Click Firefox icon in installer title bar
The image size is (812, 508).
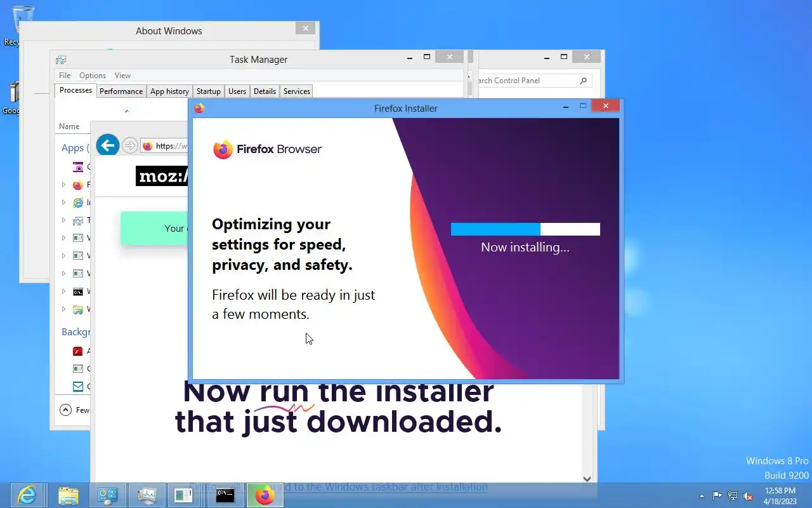(x=199, y=108)
